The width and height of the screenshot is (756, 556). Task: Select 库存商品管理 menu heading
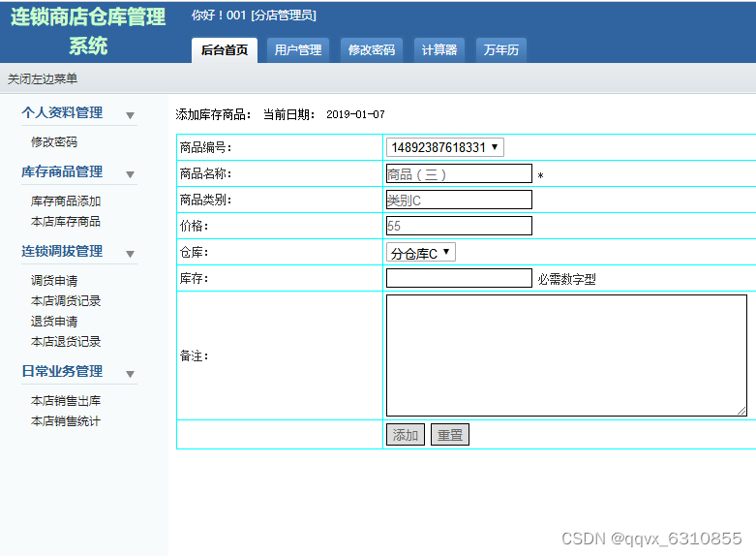[x=62, y=171]
